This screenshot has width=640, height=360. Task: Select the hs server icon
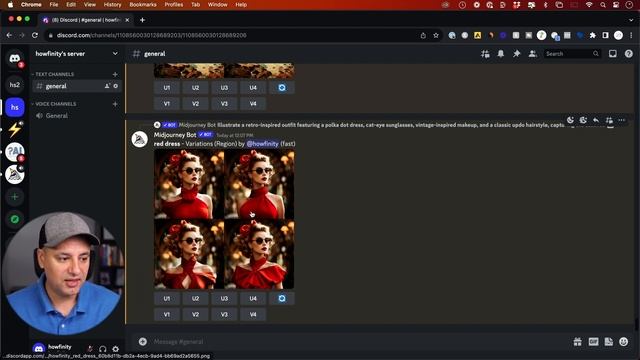click(x=15, y=107)
